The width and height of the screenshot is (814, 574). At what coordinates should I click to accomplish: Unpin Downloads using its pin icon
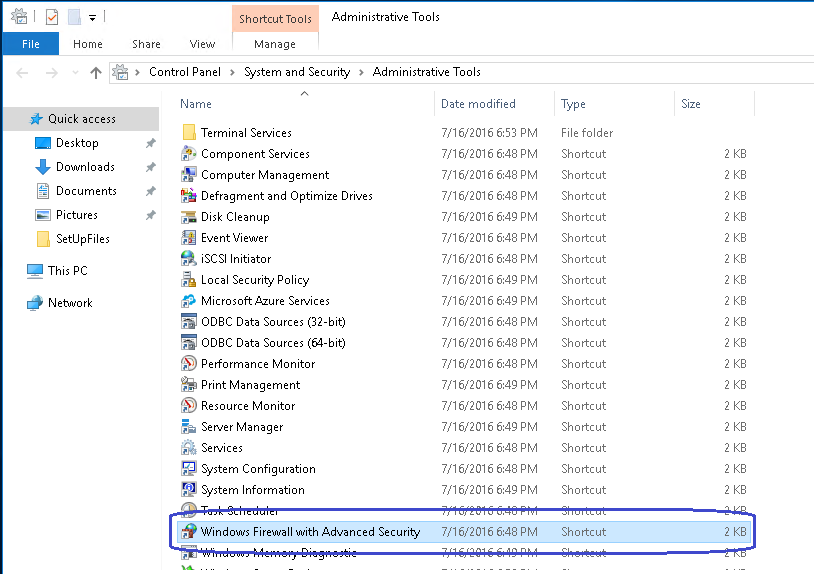(151, 167)
